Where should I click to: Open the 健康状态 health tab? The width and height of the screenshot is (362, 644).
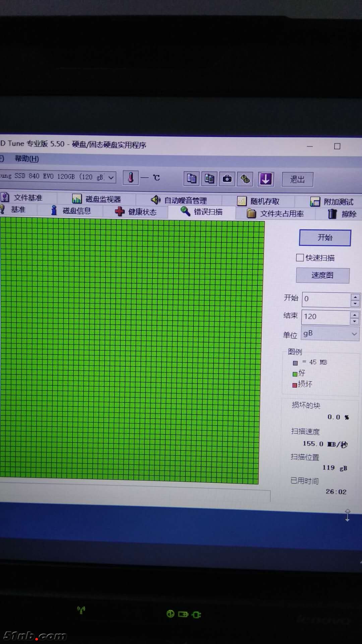[x=136, y=212]
